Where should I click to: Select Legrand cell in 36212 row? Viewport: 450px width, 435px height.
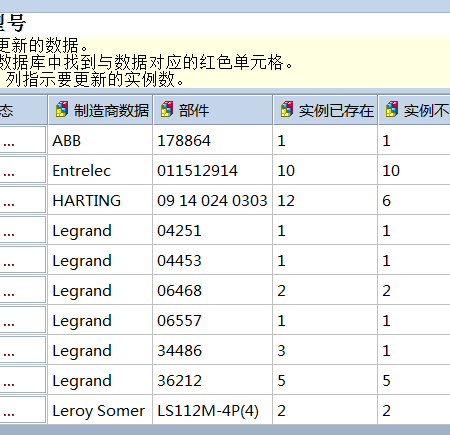(100, 380)
